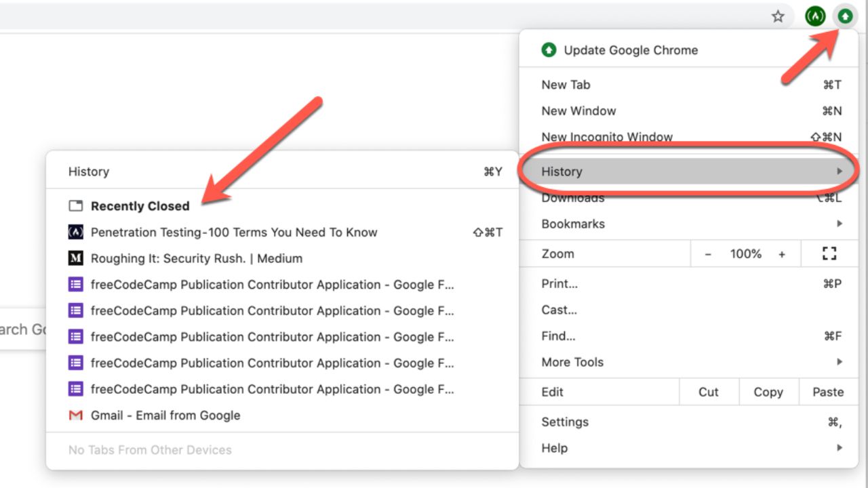Select Find... from Chrome menu
868x488 pixels.
coord(688,336)
